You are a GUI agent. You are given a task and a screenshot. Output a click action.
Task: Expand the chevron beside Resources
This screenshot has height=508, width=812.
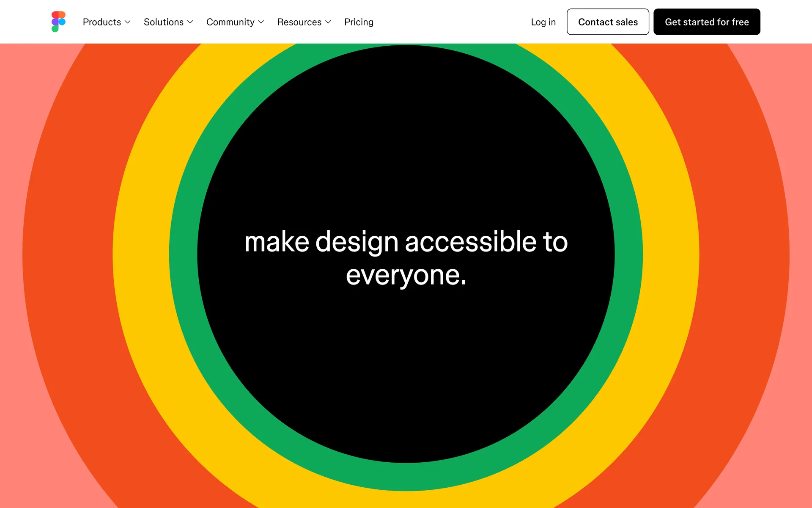pos(328,22)
